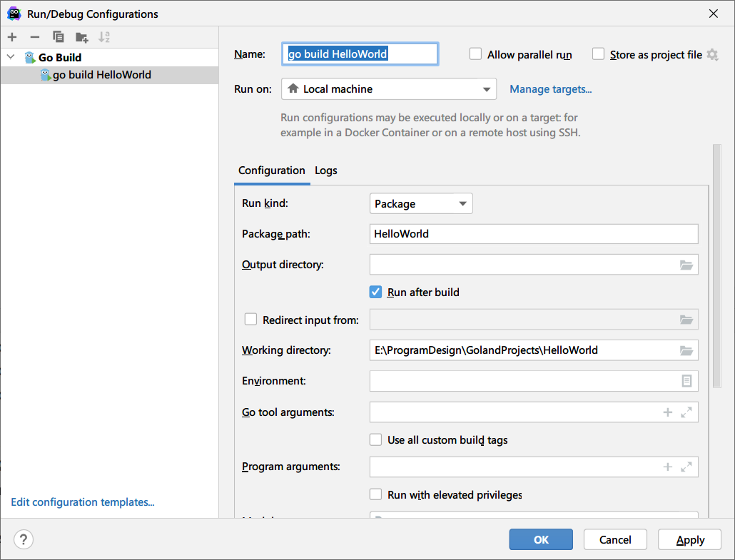Click the Manage targets link
The width and height of the screenshot is (735, 560).
click(x=550, y=89)
